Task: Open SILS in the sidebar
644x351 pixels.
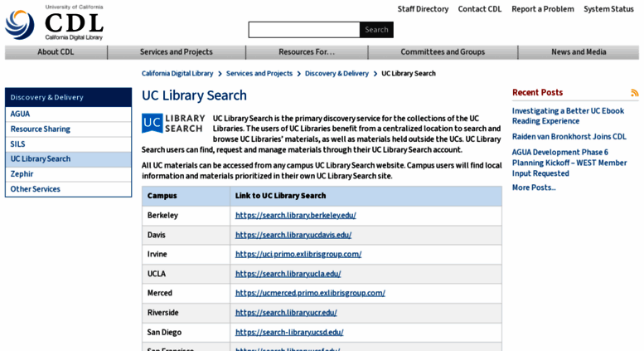Action: pyautogui.click(x=68, y=144)
